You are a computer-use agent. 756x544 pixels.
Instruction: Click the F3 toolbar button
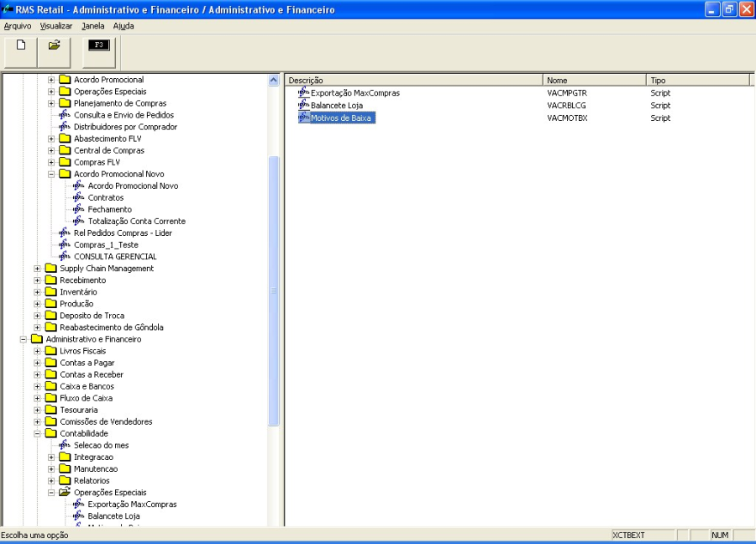99,52
